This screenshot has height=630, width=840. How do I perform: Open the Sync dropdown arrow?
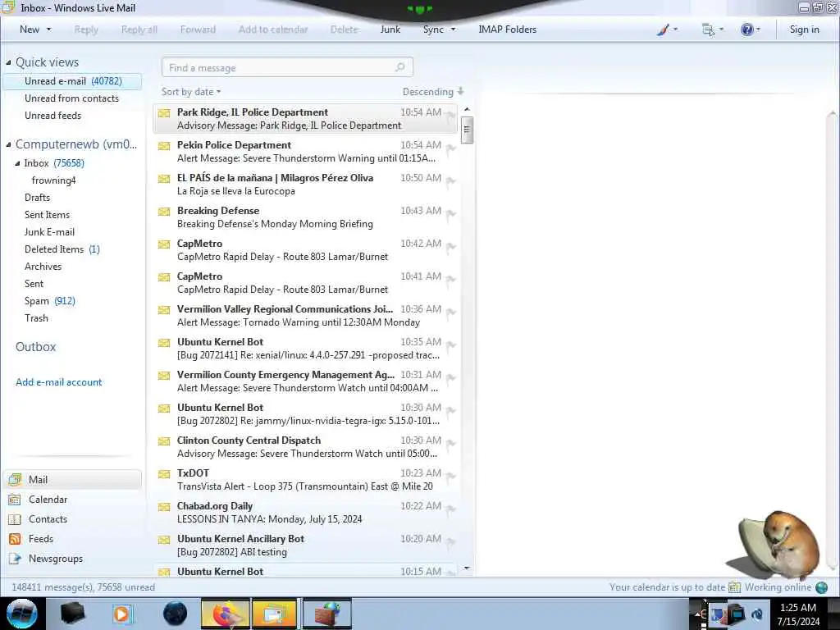453,30
